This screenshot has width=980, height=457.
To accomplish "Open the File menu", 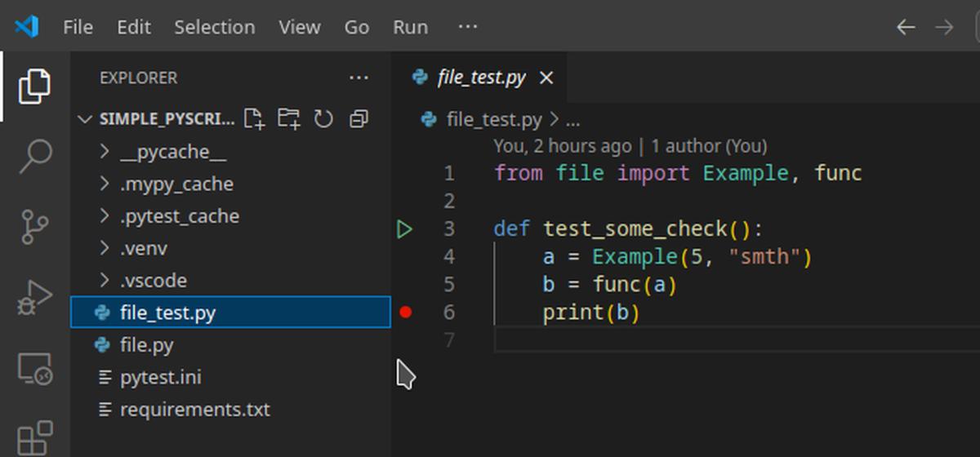I will (78, 27).
